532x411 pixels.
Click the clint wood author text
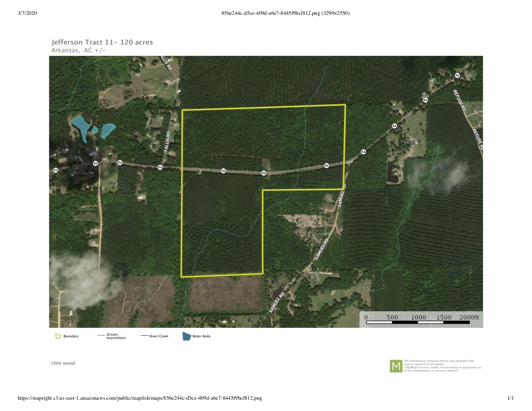point(63,363)
